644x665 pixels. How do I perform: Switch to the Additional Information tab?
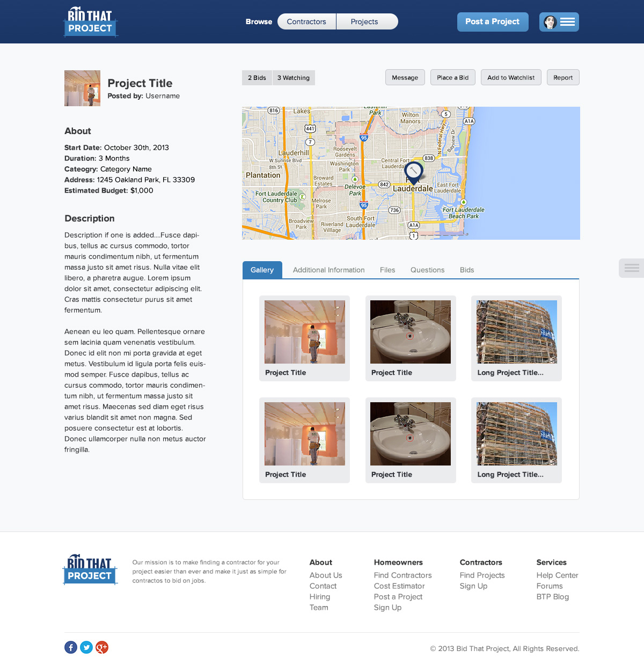(x=329, y=270)
